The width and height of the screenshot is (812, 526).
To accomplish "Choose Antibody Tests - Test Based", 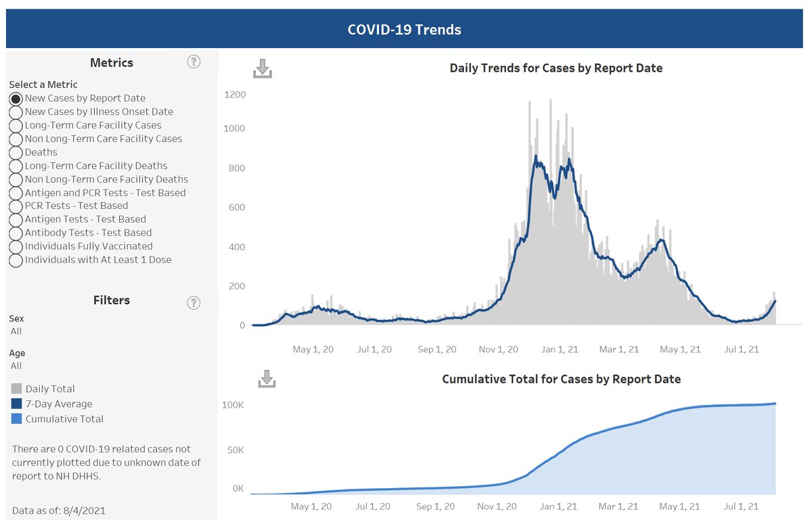I will coord(16,233).
